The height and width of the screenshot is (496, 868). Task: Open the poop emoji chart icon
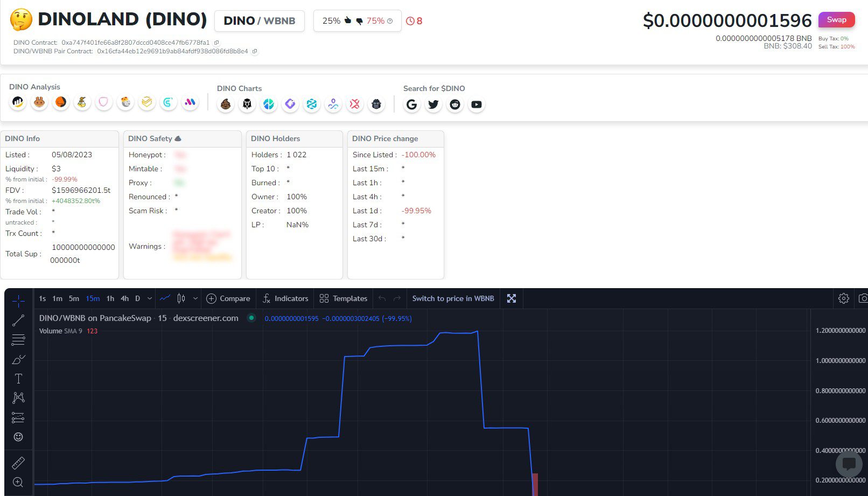[x=226, y=104]
